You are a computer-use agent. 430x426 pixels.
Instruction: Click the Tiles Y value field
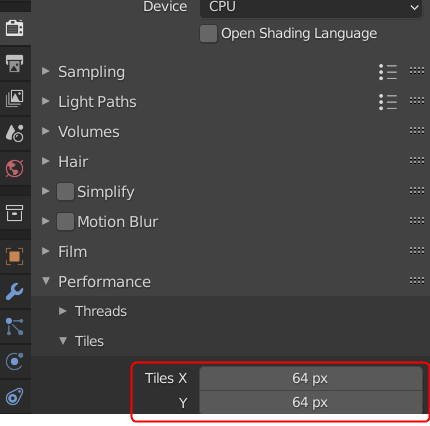click(x=311, y=402)
